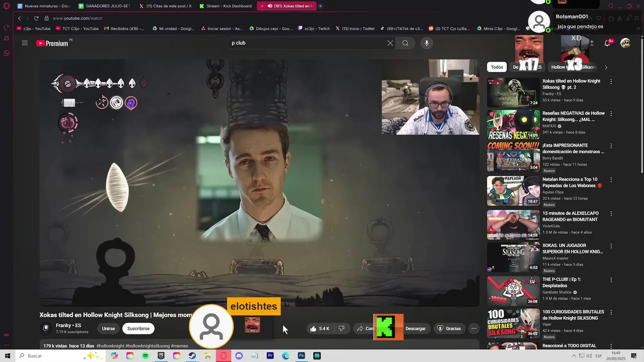644x362 pixels.
Task: Open options for Xokas tilted pt. 2 video
Action: pyautogui.click(x=611, y=81)
